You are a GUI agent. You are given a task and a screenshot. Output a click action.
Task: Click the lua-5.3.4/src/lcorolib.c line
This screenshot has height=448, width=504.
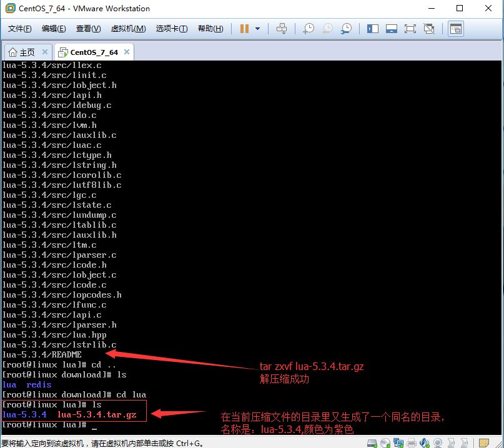coord(62,175)
